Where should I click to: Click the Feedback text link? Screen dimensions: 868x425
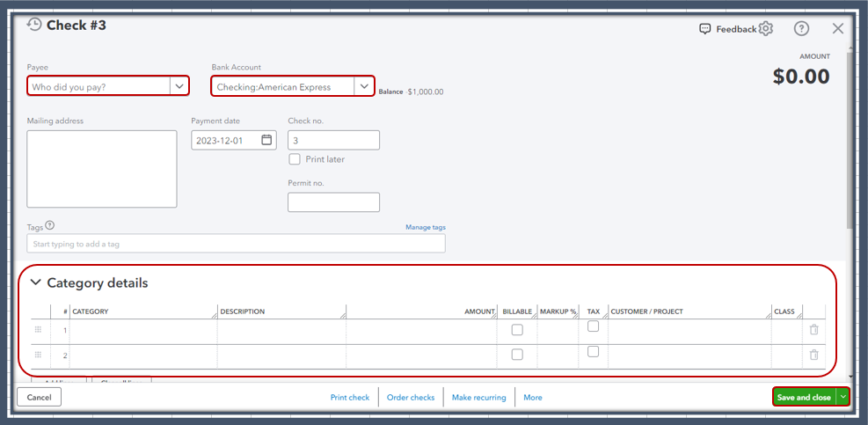[x=736, y=29]
